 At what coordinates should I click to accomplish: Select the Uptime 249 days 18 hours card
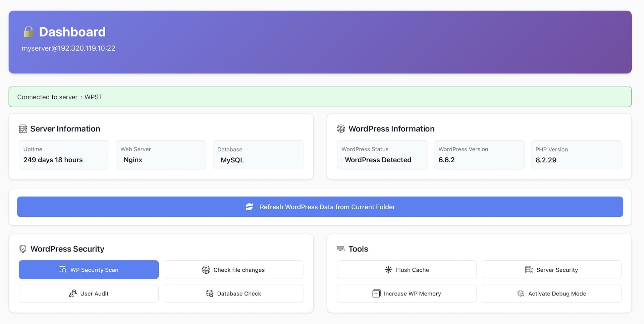[64, 155]
